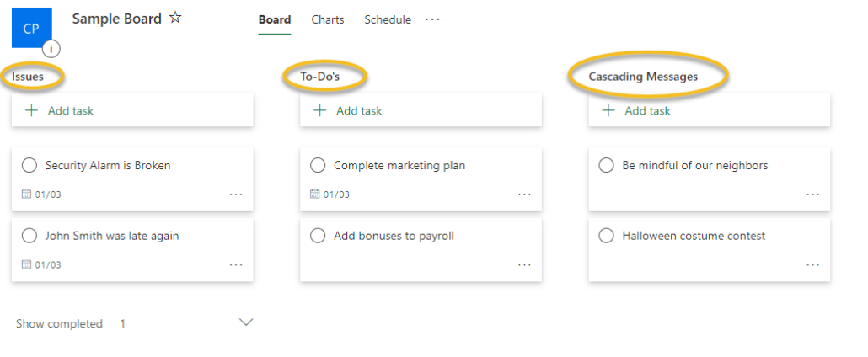Mark Be mindful of our neighbors complete
This screenshot has height=357, width=868.
(x=606, y=165)
